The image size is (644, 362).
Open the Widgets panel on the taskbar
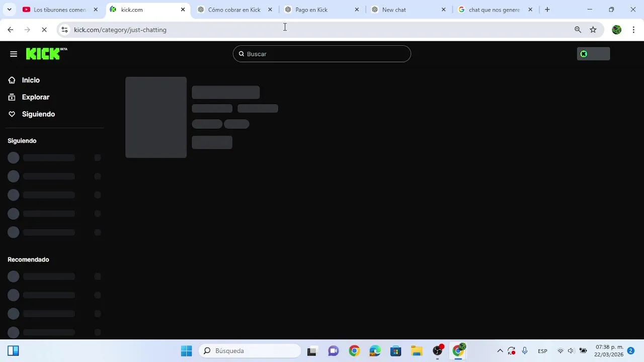tap(13, 351)
